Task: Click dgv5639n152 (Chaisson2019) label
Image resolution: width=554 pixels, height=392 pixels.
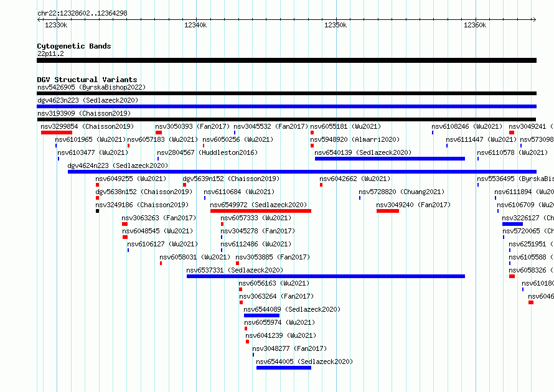Action: 231,179
